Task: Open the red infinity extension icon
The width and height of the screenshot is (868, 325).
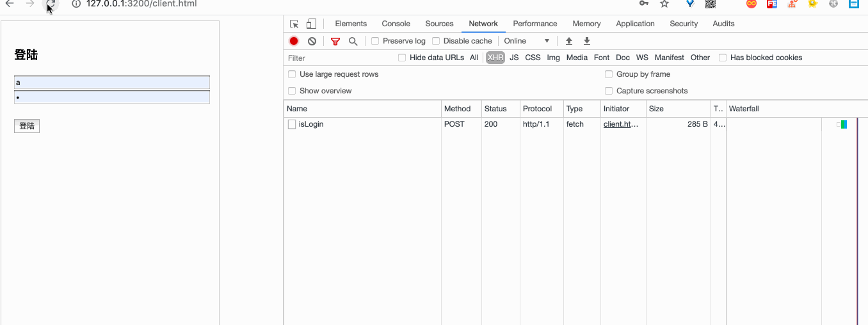Action: (751, 4)
